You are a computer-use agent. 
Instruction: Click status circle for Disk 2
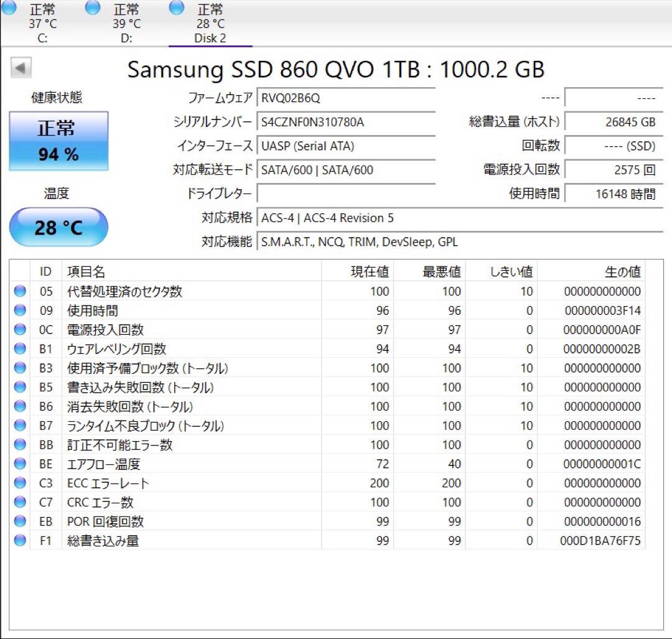click(x=177, y=7)
